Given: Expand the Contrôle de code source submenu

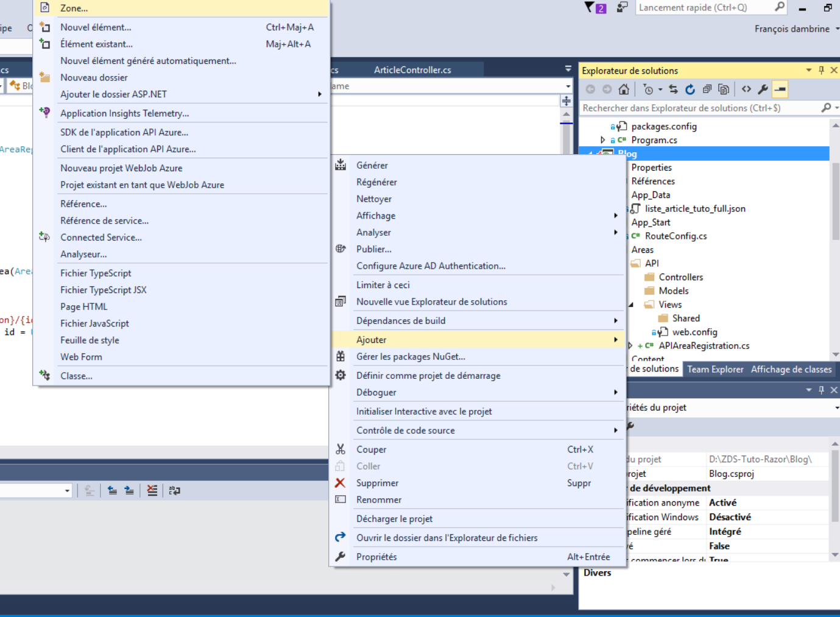Looking at the screenshot, I should [x=615, y=431].
